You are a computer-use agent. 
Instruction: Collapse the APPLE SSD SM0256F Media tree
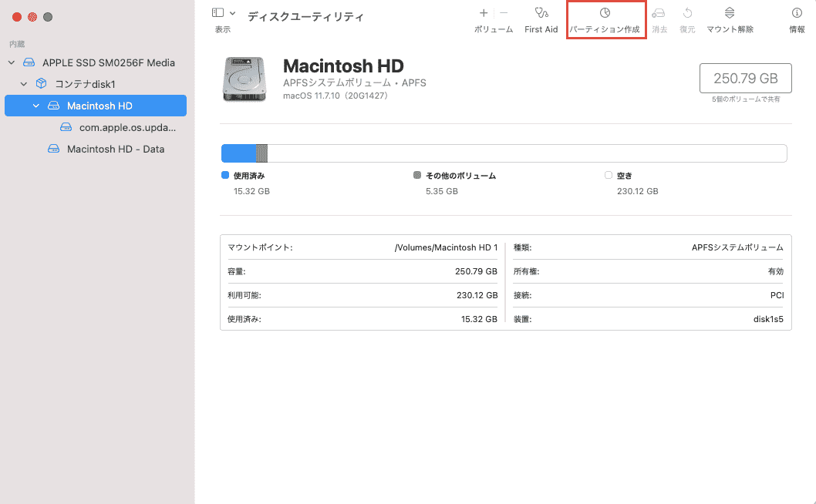(12, 62)
